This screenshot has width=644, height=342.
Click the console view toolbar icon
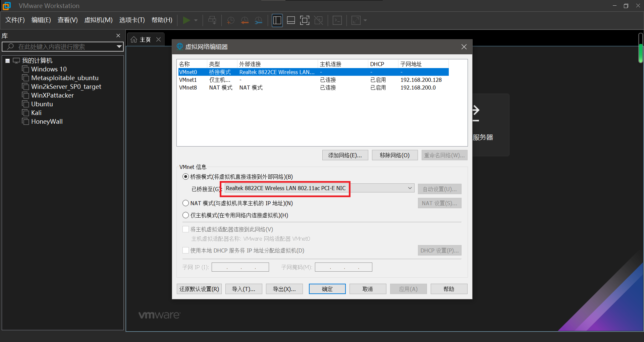(337, 20)
